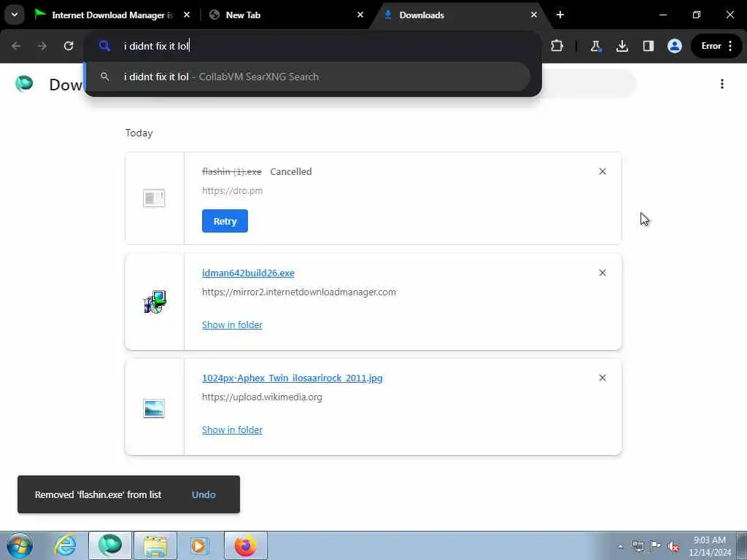Close the New Tab tab
Viewport: 747px width, 560px height.
(360, 15)
